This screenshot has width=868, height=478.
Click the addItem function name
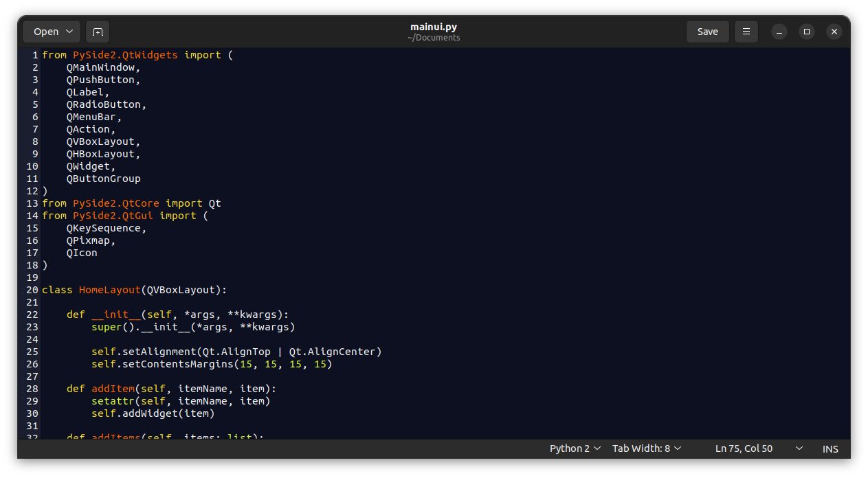pyautogui.click(x=113, y=388)
